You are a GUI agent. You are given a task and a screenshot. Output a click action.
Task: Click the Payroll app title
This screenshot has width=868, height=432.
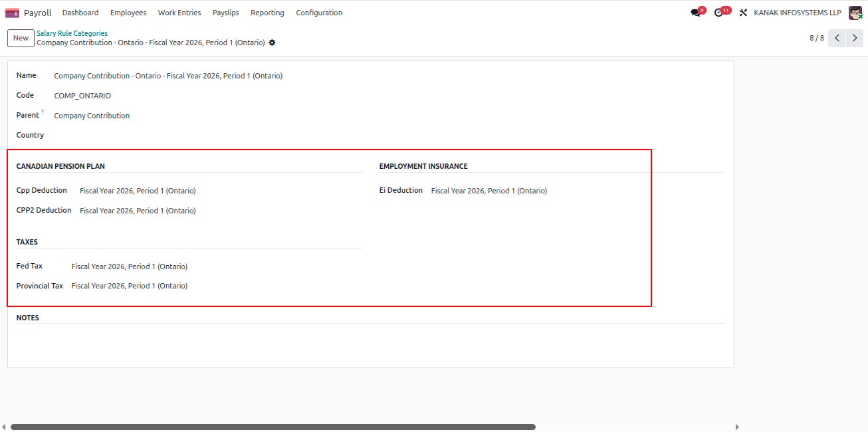tap(37, 13)
